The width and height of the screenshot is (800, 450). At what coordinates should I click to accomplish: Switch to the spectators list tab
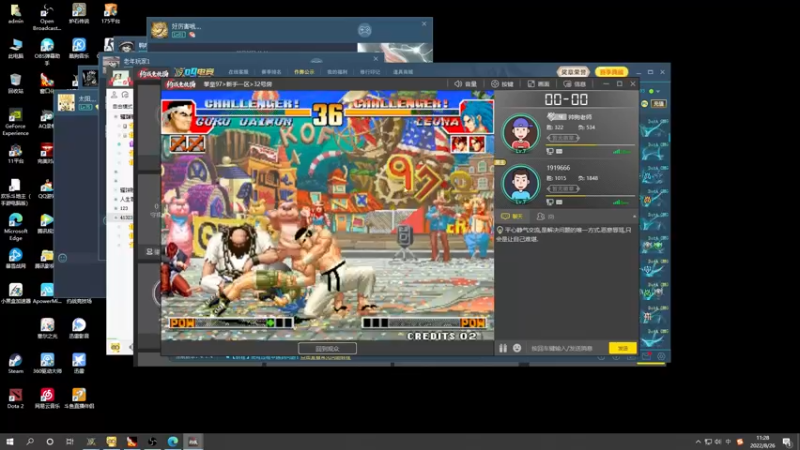(545, 216)
